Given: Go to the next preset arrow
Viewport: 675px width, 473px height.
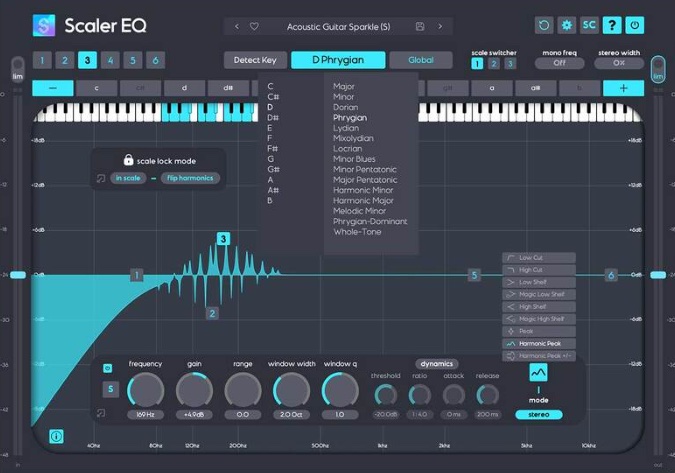Looking at the screenshot, I should coord(440,27).
